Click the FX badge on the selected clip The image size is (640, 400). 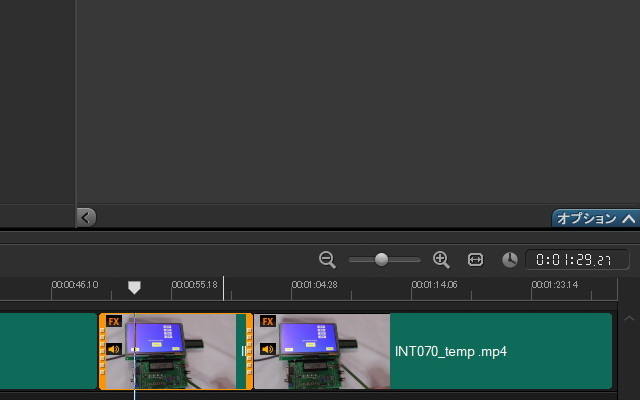[x=114, y=322]
